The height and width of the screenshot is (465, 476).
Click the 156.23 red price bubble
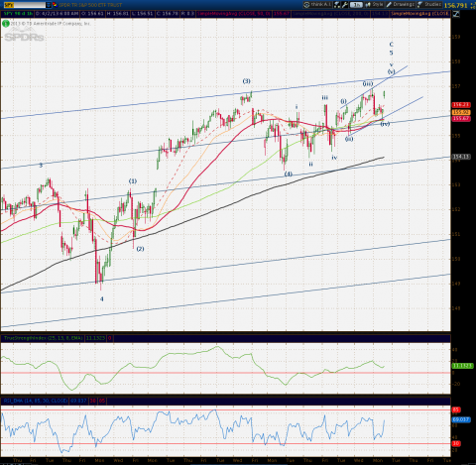point(461,105)
